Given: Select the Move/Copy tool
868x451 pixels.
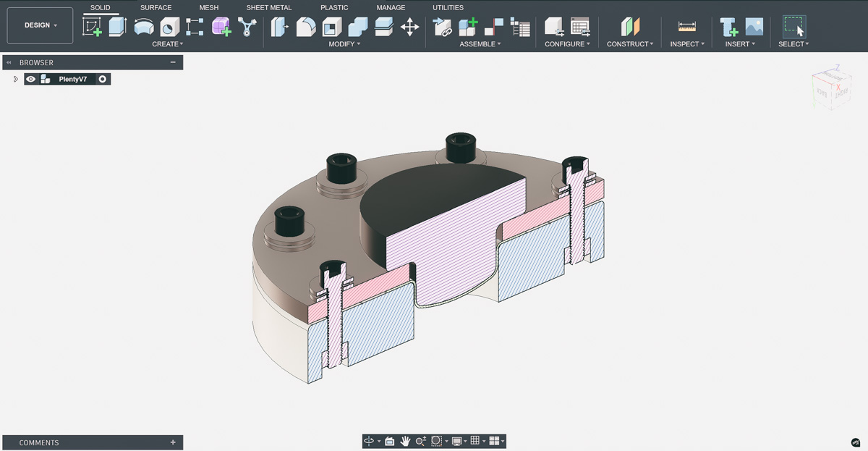Looking at the screenshot, I should (412, 27).
